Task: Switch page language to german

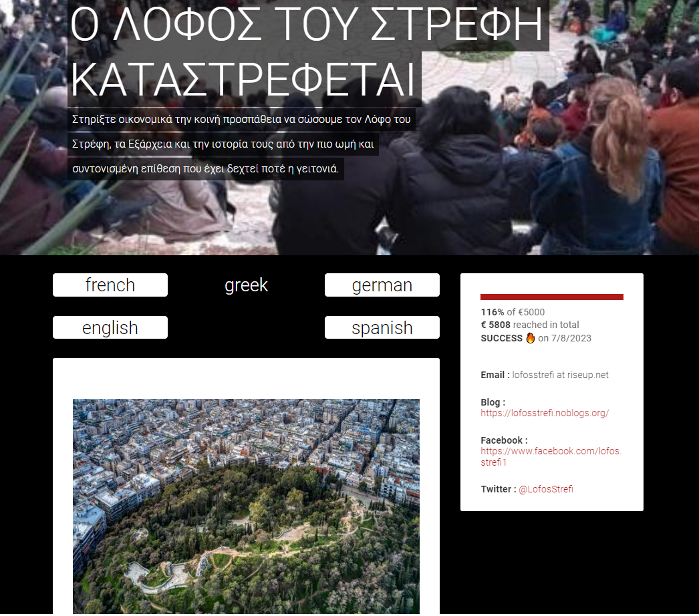Action: click(382, 285)
